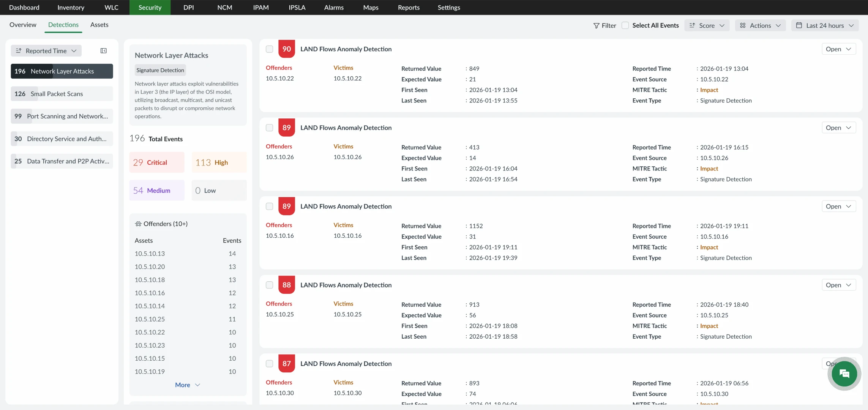Open the floating chat assistant bubble
868x410 pixels.
point(844,374)
